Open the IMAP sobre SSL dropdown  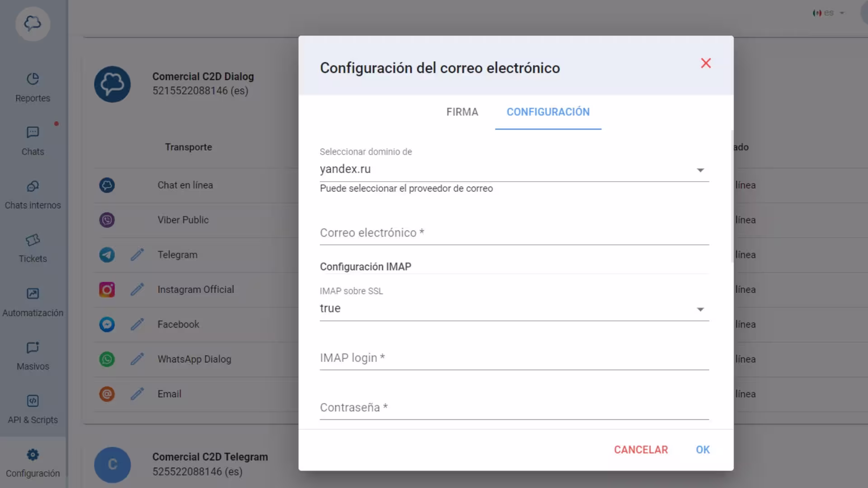pos(514,309)
